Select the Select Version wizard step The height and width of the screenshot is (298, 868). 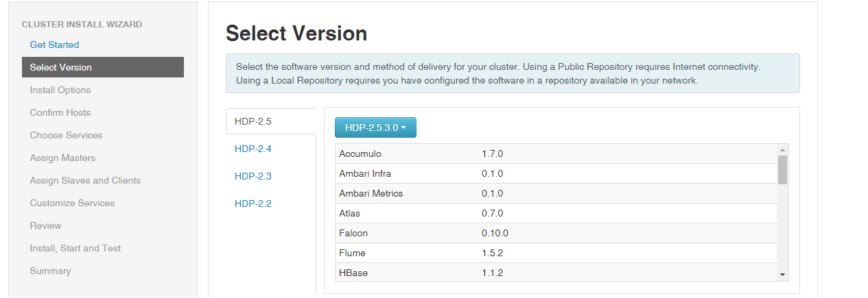point(103,67)
